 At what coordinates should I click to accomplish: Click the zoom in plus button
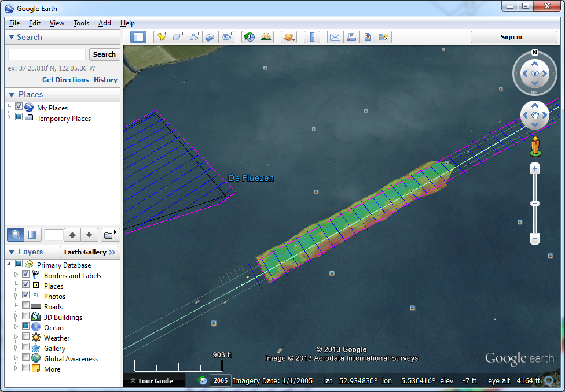point(535,168)
